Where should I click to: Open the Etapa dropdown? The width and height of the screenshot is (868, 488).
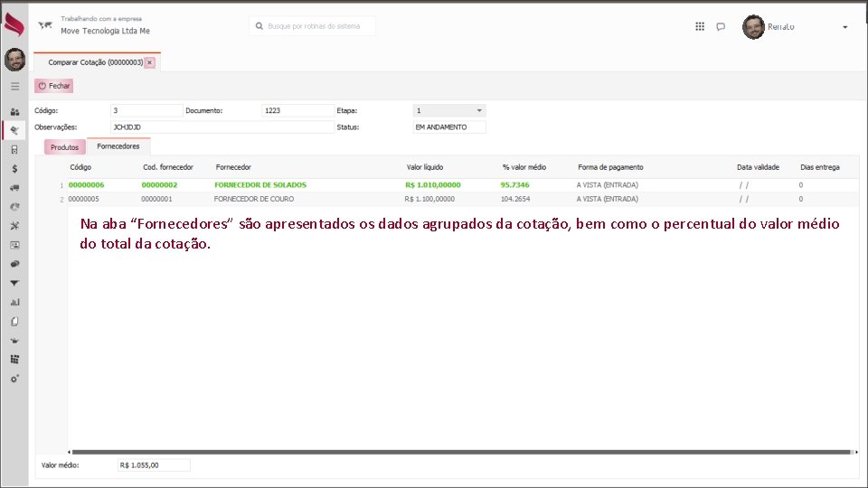(449, 110)
